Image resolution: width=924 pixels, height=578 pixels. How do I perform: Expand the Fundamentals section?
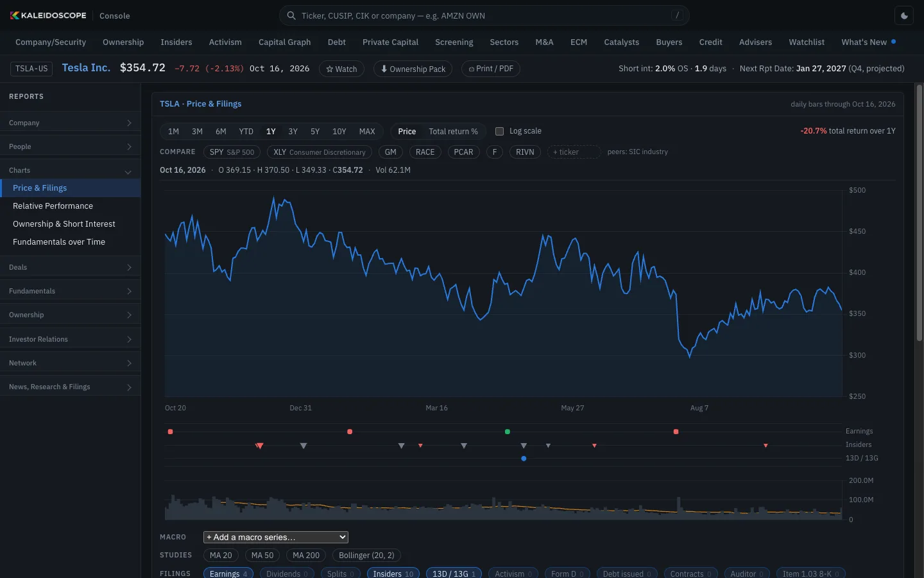click(x=70, y=291)
